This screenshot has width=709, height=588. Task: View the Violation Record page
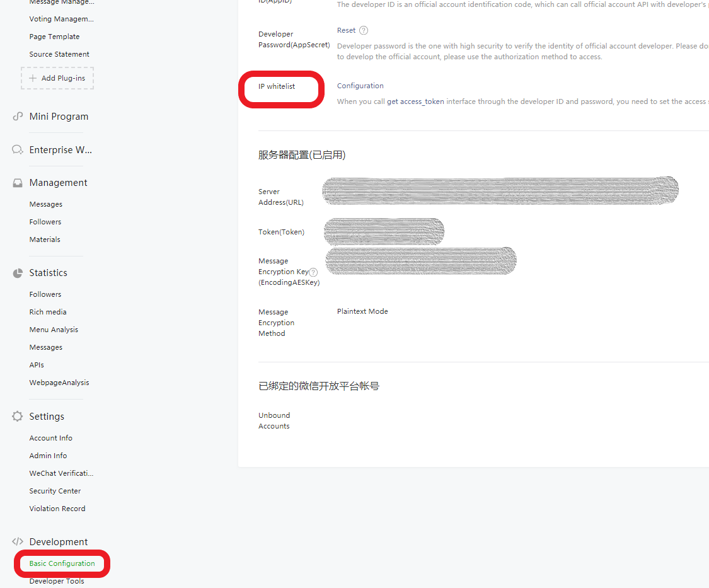pos(57,509)
